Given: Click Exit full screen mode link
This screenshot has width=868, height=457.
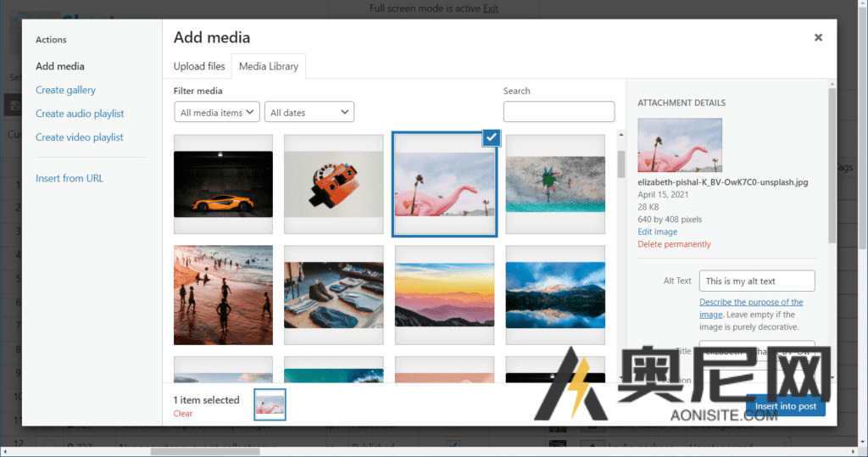Looking at the screenshot, I should click(x=491, y=8).
